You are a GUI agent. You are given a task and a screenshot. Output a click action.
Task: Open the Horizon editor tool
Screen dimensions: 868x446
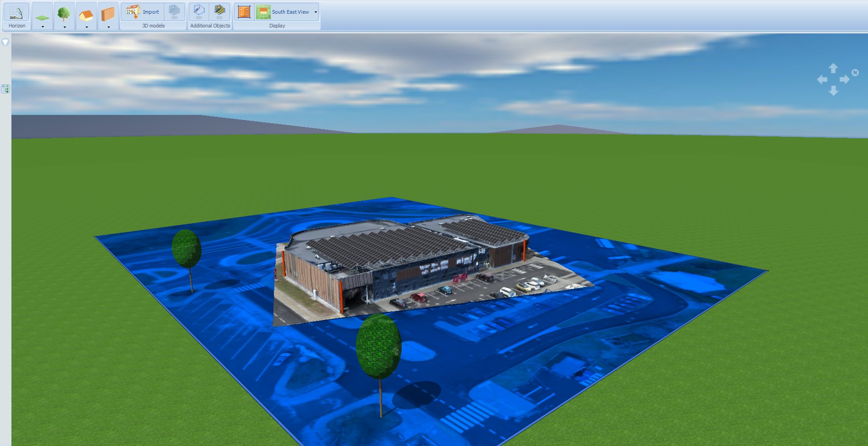coord(16,13)
